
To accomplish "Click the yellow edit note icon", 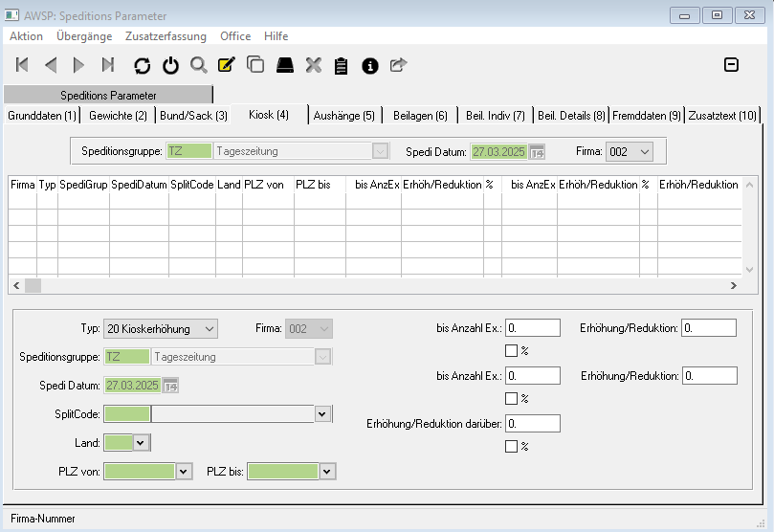I will click(227, 65).
